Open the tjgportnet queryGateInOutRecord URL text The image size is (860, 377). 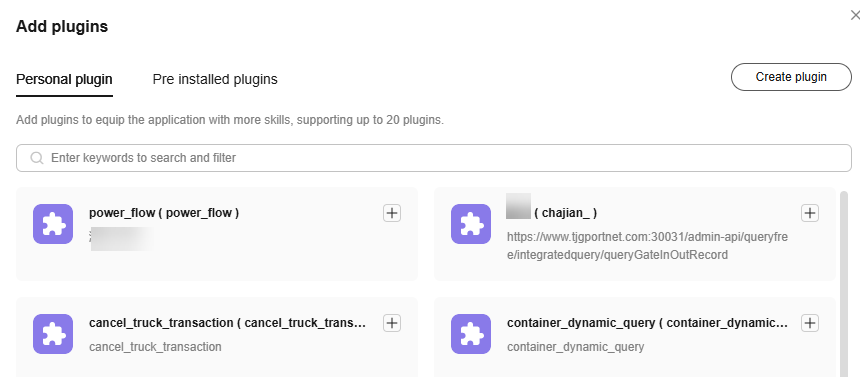[647, 246]
